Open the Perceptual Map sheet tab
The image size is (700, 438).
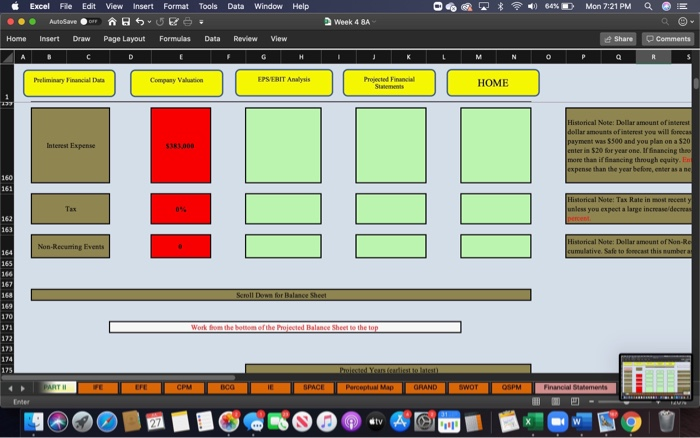click(x=370, y=388)
